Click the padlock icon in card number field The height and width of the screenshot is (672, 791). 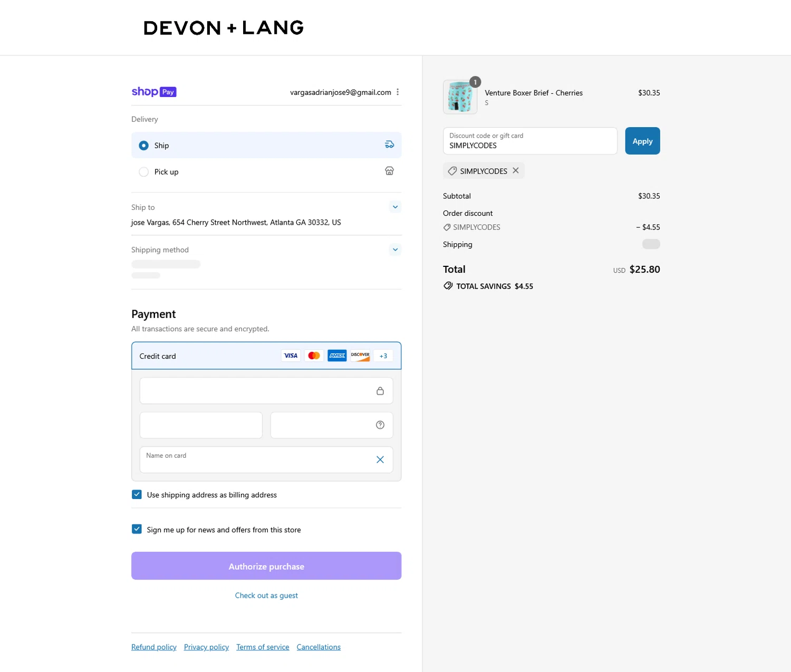pos(380,391)
